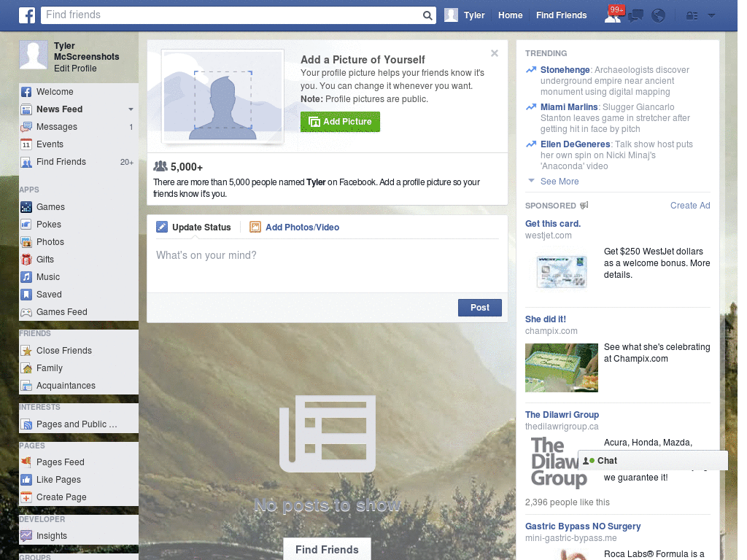Open privacy shortcuts lock icon
This screenshot has width=747, height=560.
coord(692,16)
